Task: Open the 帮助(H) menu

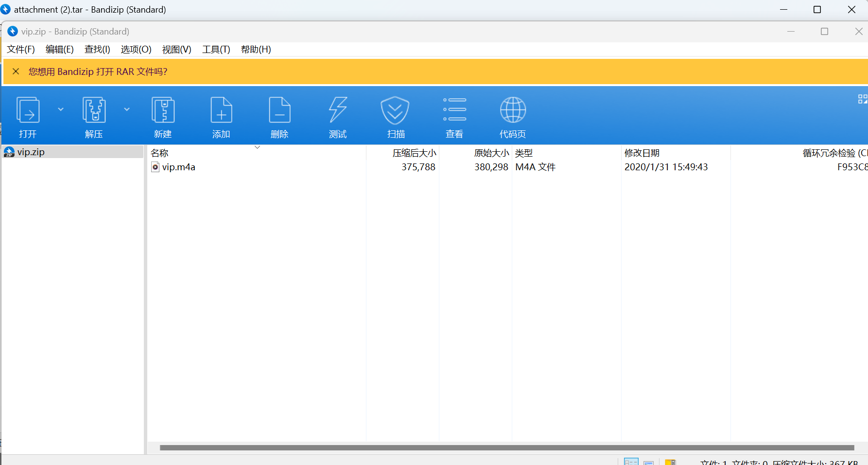Action: point(256,50)
